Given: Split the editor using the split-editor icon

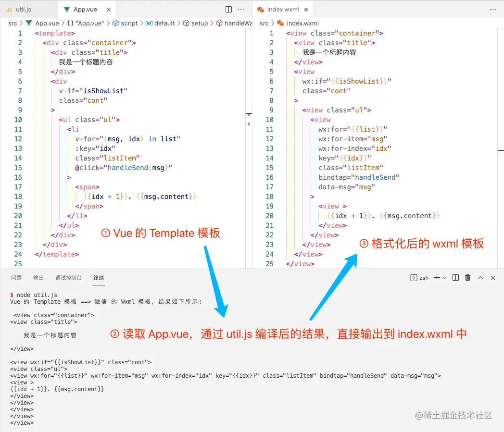Looking at the screenshot, I should (x=228, y=9).
